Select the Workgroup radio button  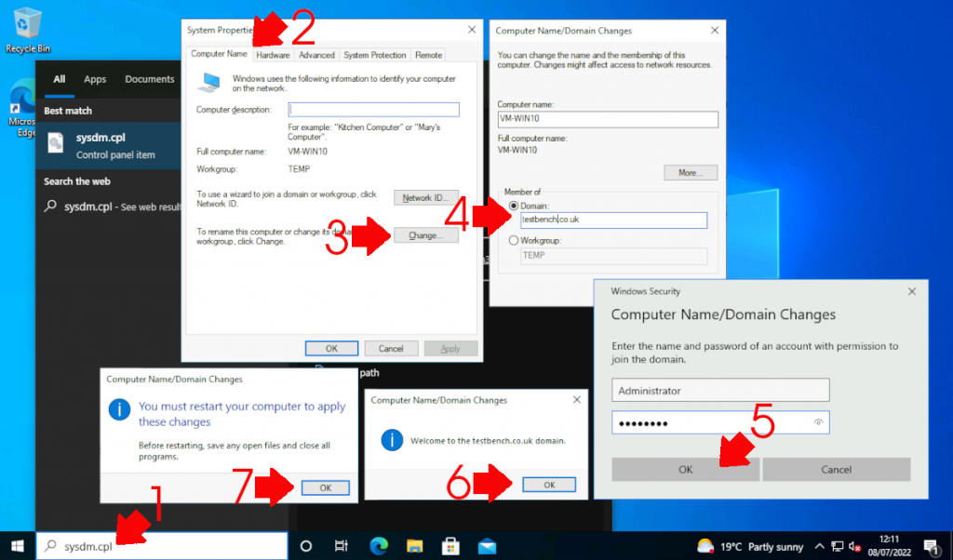tap(512, 241)
